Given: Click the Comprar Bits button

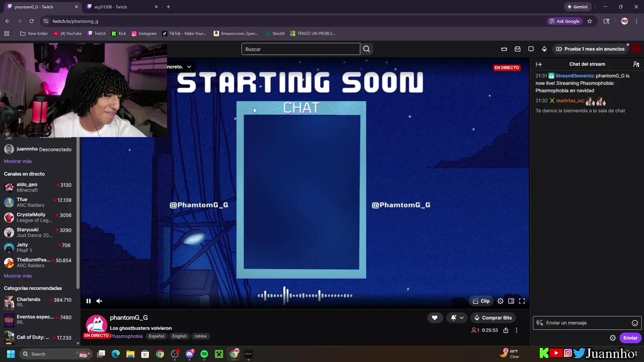Looking at the screenshot, I should [493, 318].
